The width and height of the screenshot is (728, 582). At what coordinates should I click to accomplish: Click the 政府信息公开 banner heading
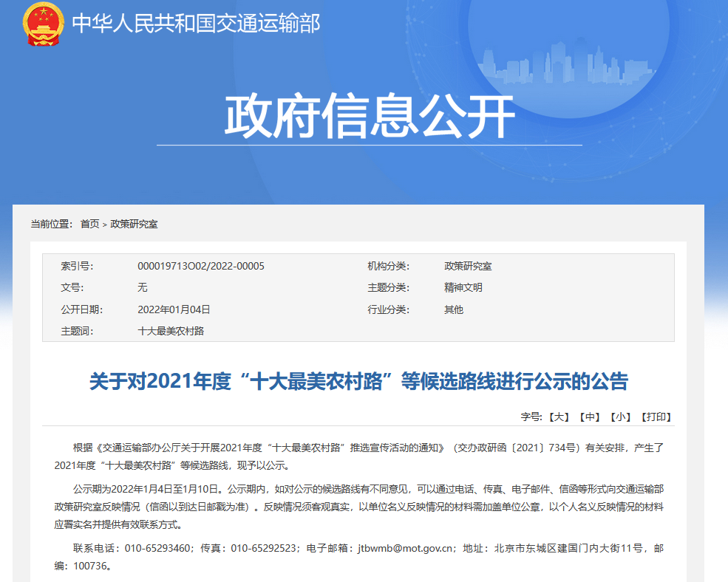(369, 116)
